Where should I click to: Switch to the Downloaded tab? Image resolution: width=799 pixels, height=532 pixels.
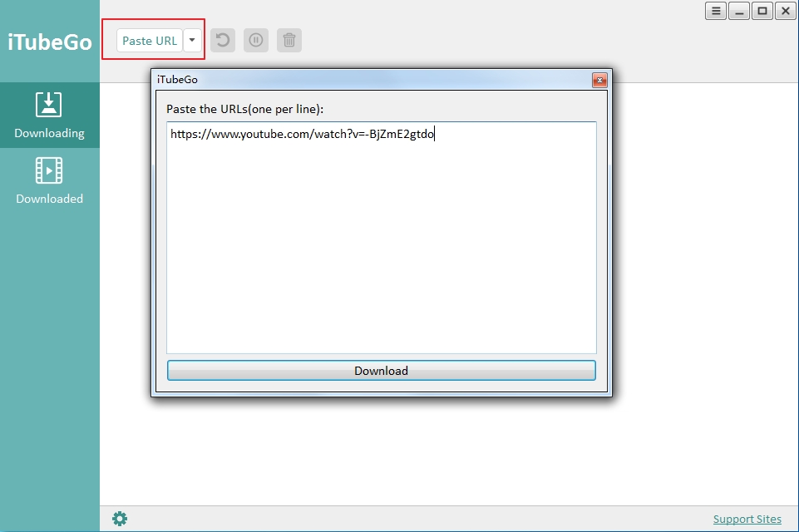49,181
